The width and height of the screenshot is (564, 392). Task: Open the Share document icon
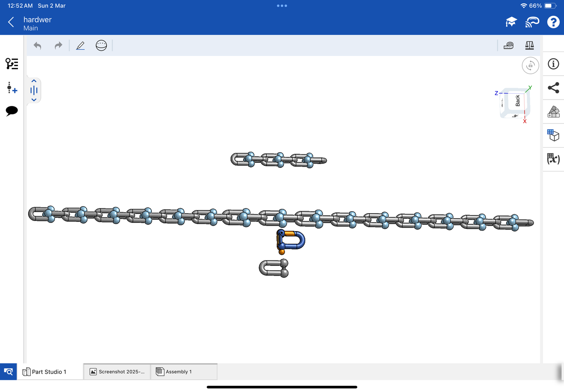pos(553,88)
